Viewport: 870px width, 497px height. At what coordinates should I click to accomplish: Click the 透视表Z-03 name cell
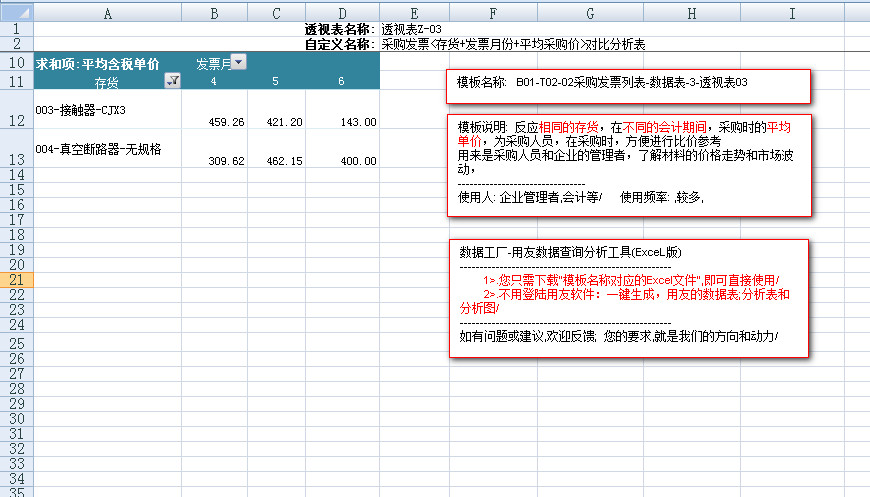pos(411,30)
